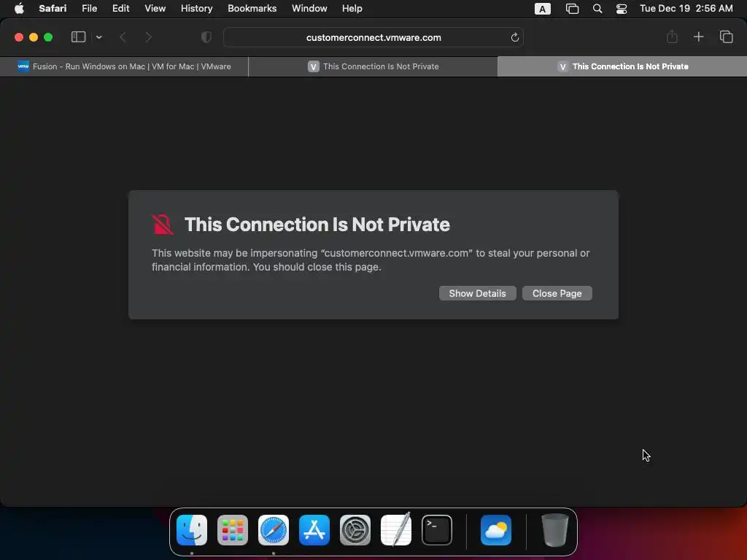The height and width of the screenshot is (560, 747).
Task: Open App Store from the Dock
Action: pos(314,530)
